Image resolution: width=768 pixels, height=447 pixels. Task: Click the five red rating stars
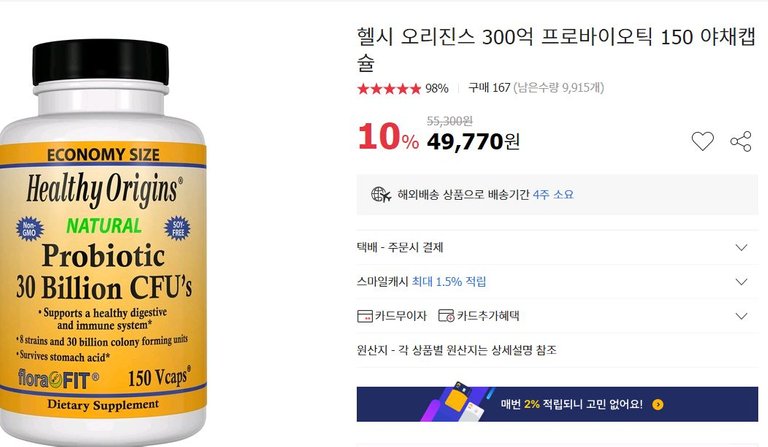(x=389, y=89)
